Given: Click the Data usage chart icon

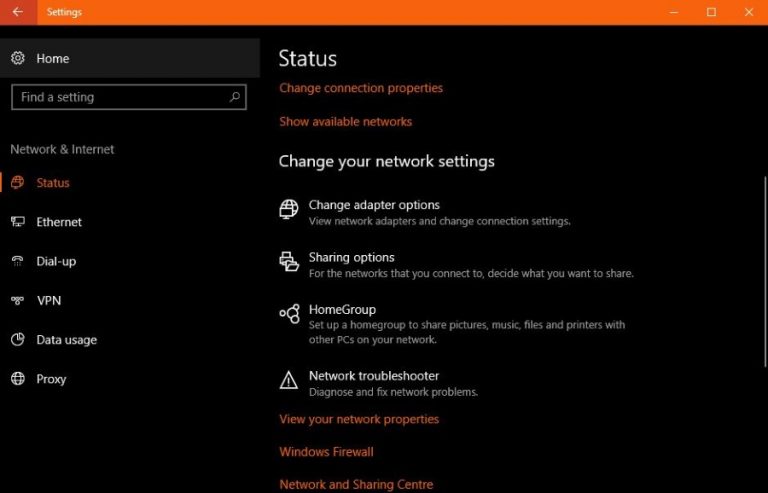Looking at the screenshot, I should tap(18, 340).
